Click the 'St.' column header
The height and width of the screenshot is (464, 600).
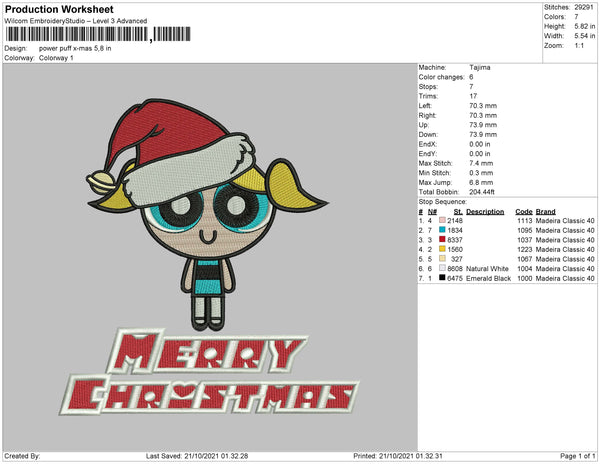pyautogui.click(x=458, y=212)
